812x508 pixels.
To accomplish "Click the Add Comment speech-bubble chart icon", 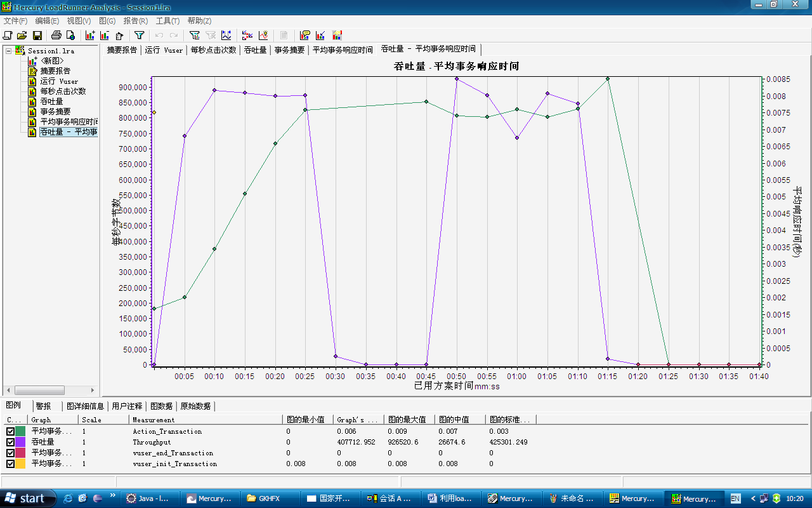I will coord(305,36).
